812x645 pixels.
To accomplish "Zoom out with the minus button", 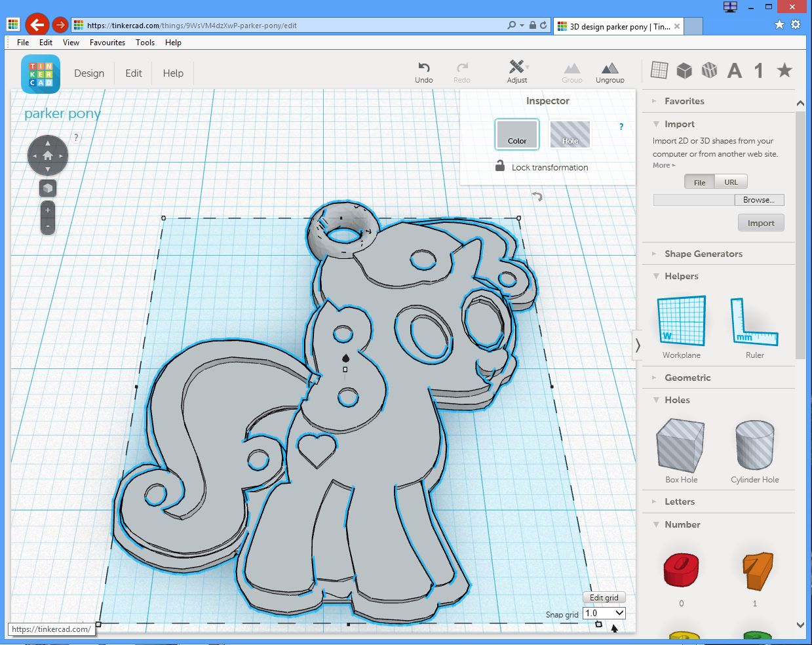I will click(47, 226).
